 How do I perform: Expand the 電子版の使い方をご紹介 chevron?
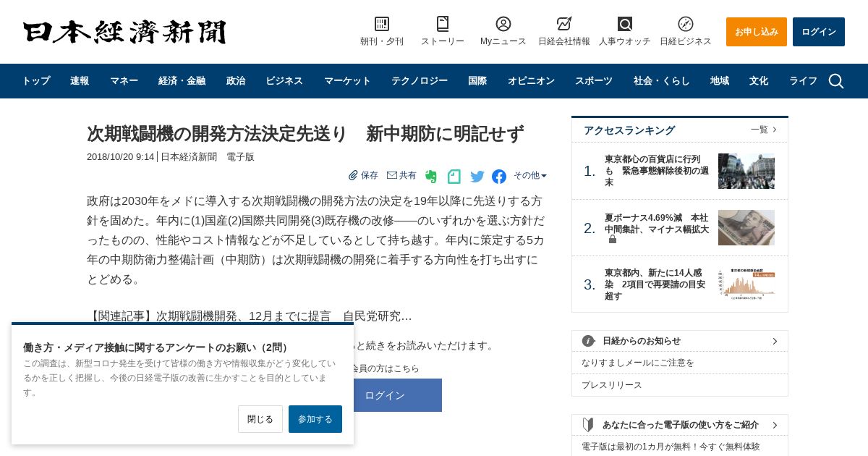click(775, 425)
